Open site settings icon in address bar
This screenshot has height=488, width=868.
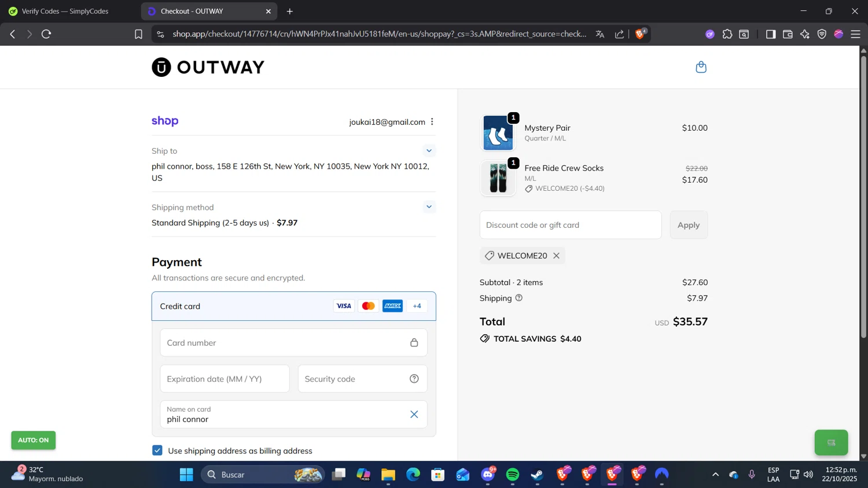click(x=161, y=34)
